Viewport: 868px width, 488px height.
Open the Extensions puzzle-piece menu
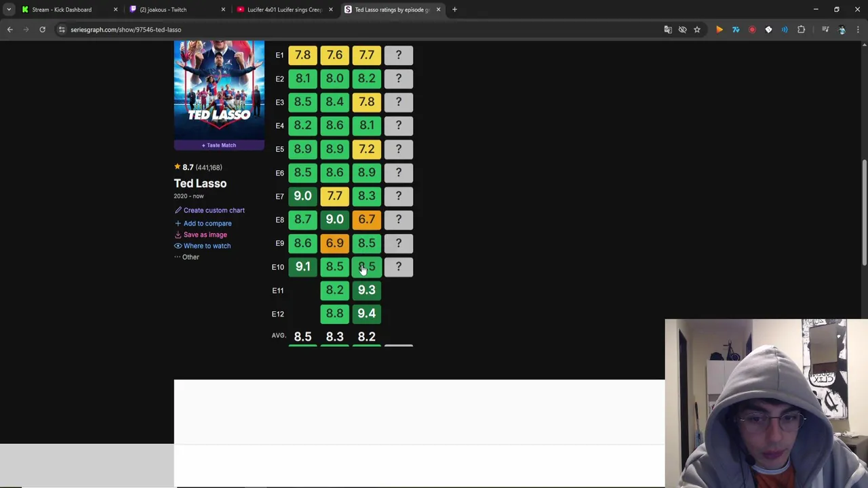pos(802,29)
